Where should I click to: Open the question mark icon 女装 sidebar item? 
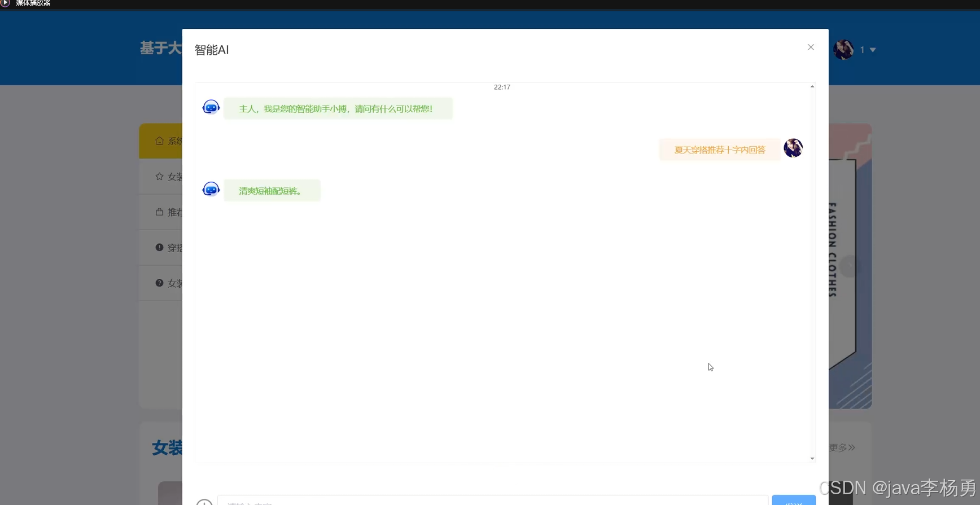[x=161, y=283]
